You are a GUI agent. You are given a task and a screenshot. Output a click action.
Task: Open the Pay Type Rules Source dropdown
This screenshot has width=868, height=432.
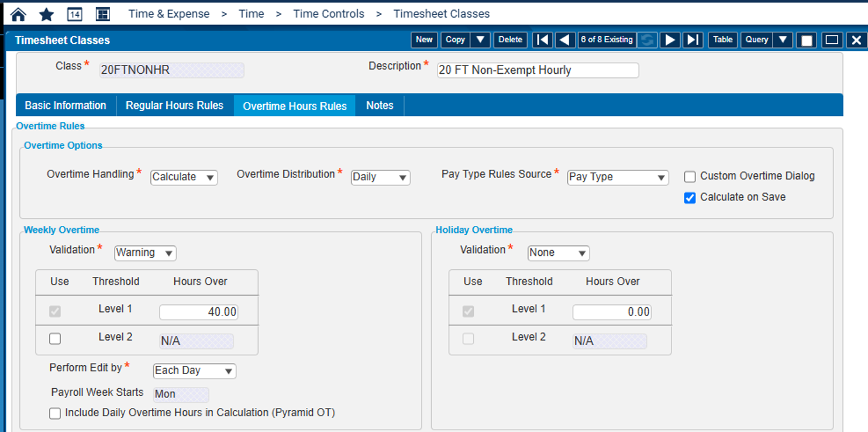(618, 177)
